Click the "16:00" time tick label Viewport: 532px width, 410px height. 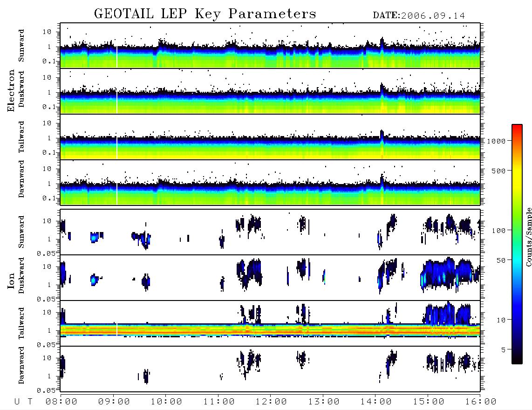tap(481, 402)
